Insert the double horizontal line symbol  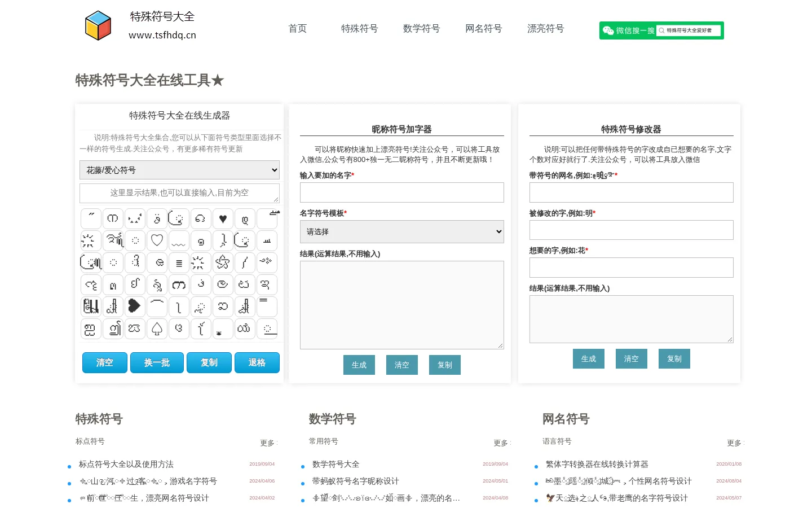click(x=267, y=306)
